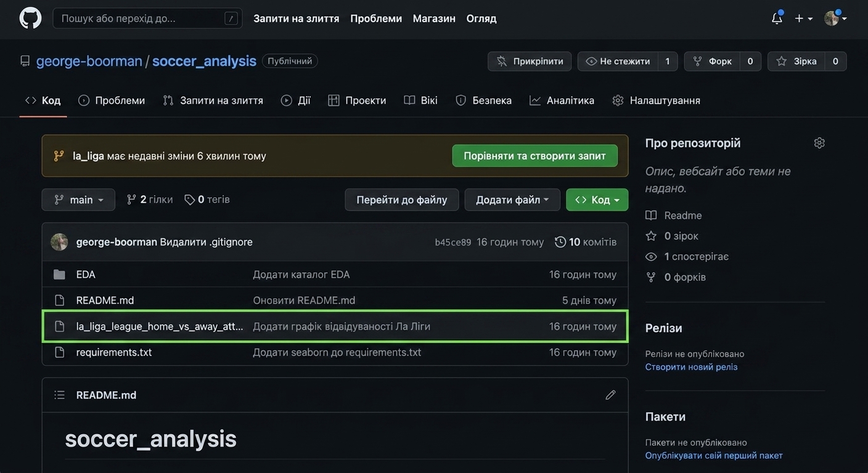Open commit Додати seaborn до requirements.txt

tap(337, 352)
